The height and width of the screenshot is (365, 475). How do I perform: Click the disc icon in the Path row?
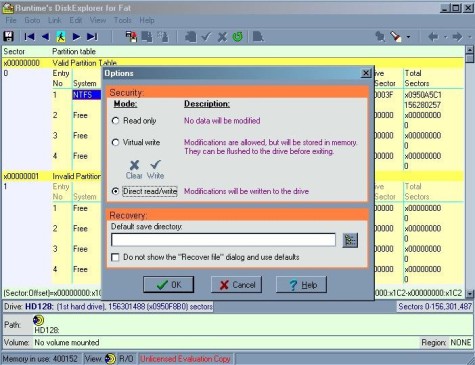[38, 320]
